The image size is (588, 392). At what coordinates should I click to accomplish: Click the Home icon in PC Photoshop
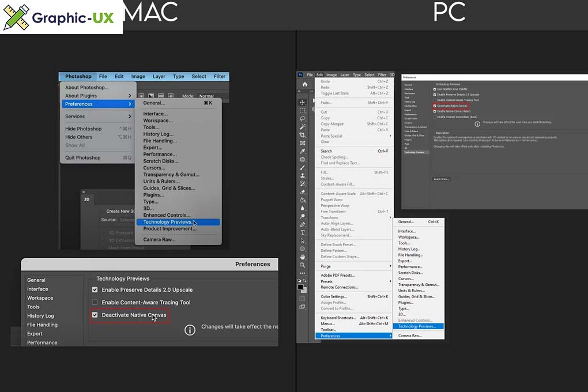tap(304, 85)
